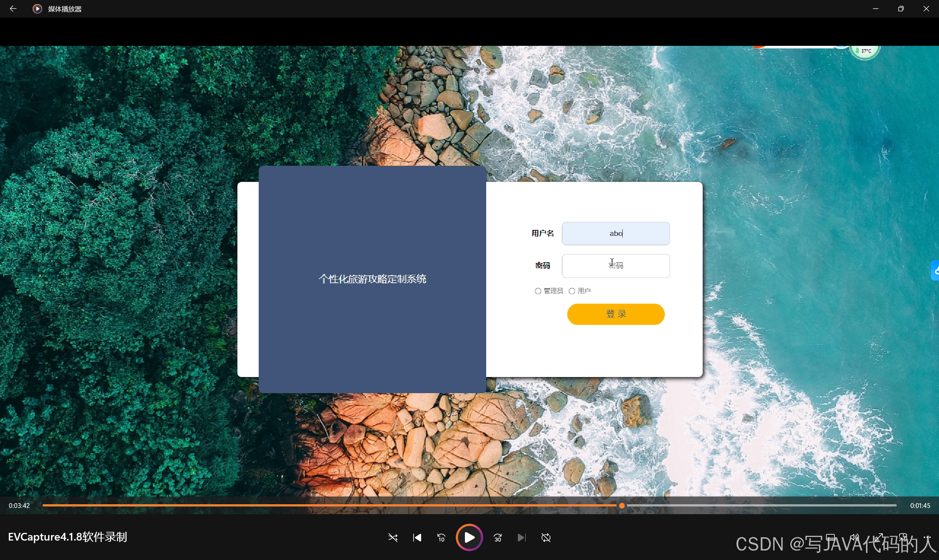The width and height of the screenshot is (939, 560).
Task: Toggle the repeat mode icon
Action: (x=546, y=537)
